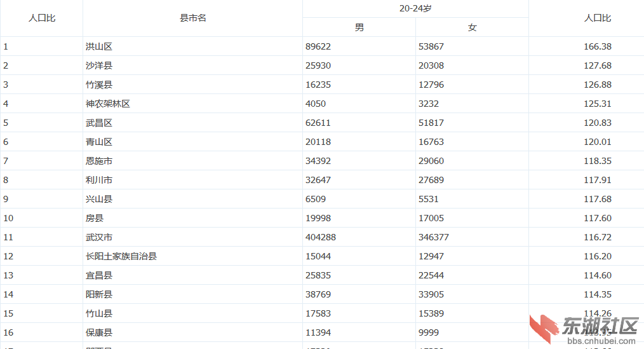Click ratio value 125.31
Image resolution: width=644 pixels, height=349 pixels.
(598, 104)
